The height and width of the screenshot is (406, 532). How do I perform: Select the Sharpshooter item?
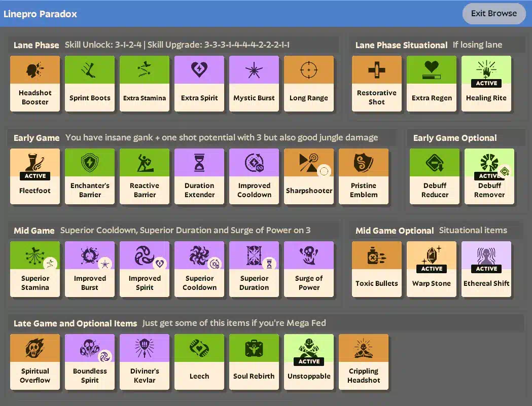point(309,176)
